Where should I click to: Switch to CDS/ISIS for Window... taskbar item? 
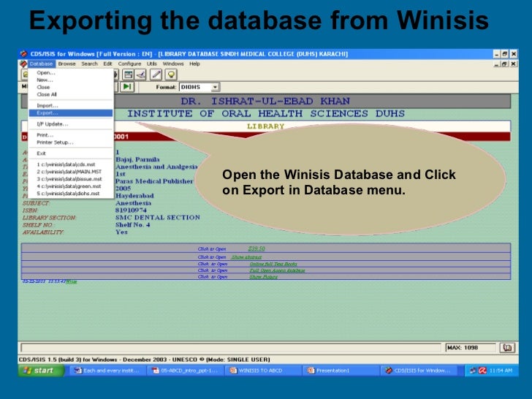[x=418, y=370]
